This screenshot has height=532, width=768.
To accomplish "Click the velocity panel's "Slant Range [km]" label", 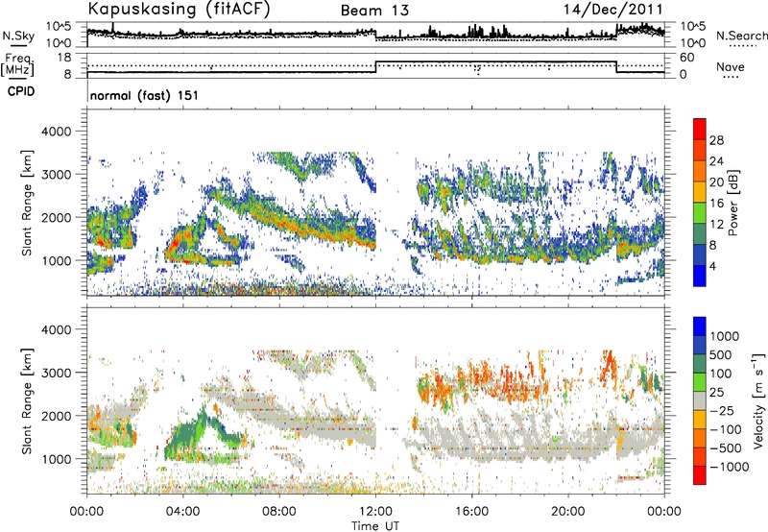I will 27,400.
